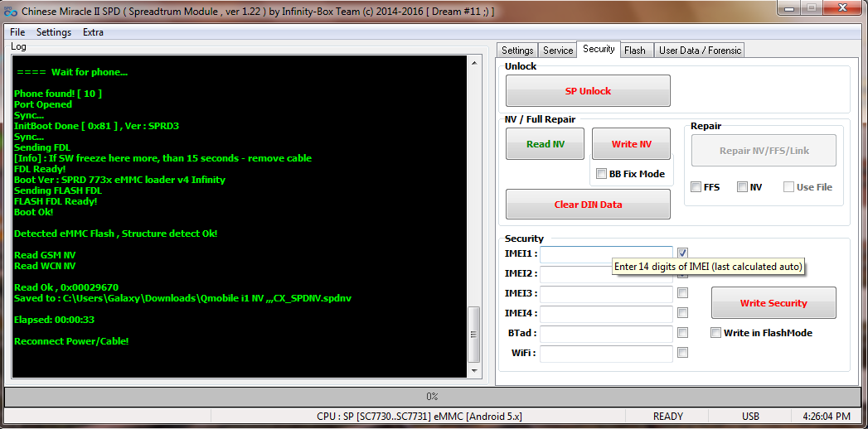Viewport: 868px width, 429px height.
Task: Click the 0% progress bar
Action: coord(432,397)
